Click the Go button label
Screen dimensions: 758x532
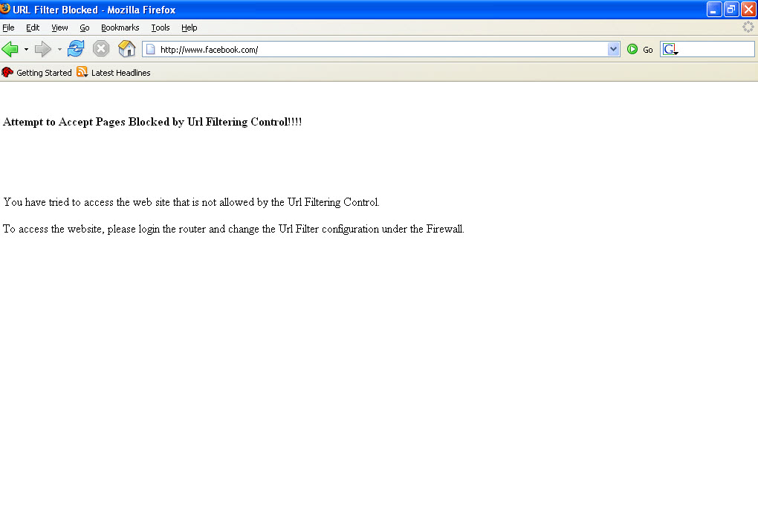point(648,50)
